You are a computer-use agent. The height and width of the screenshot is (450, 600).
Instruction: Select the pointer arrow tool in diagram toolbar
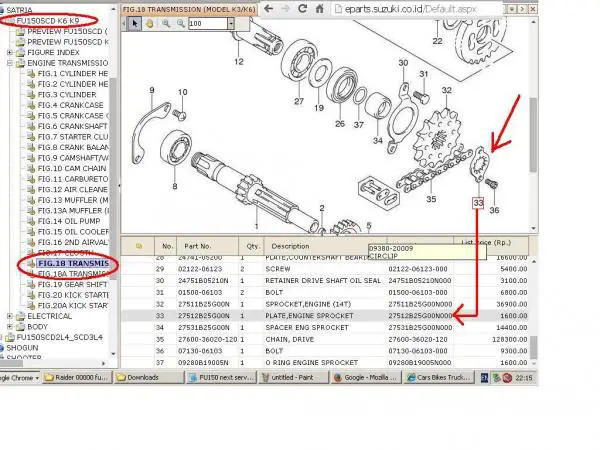click(134, 24)
